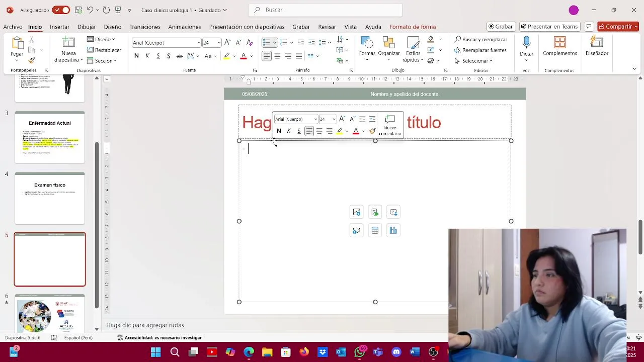This screenshot has width=644, height=362.
Task: Open the Seleccionar dropdown
Action: pos(473,60)
